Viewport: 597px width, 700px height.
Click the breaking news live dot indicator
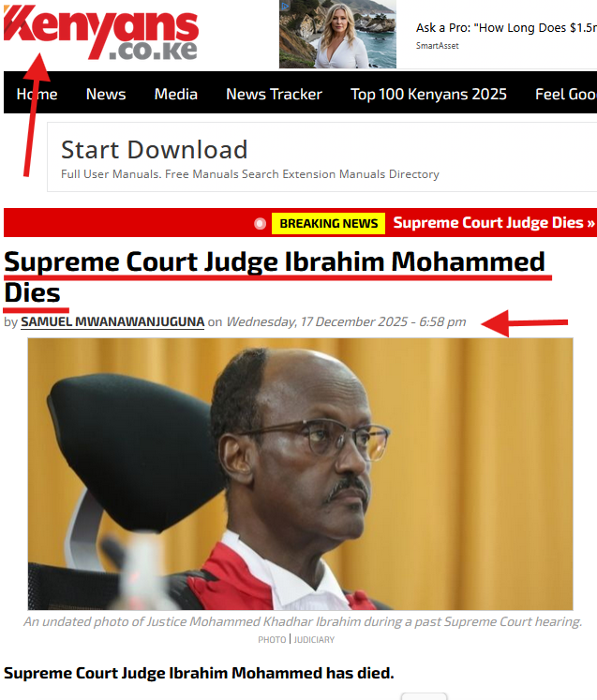click(260, 223)
